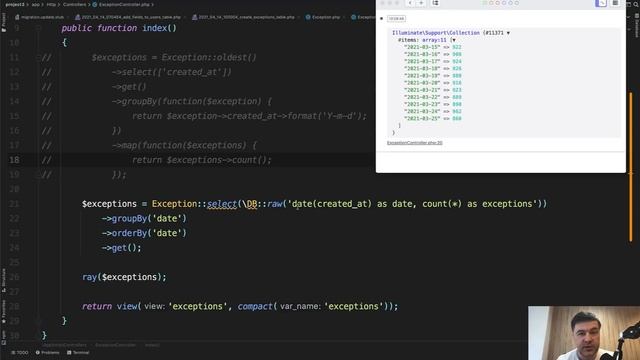This screenshot has height=360, width=640.
Task: Open the Terminal tool window
Action: [x=78, y=353]
